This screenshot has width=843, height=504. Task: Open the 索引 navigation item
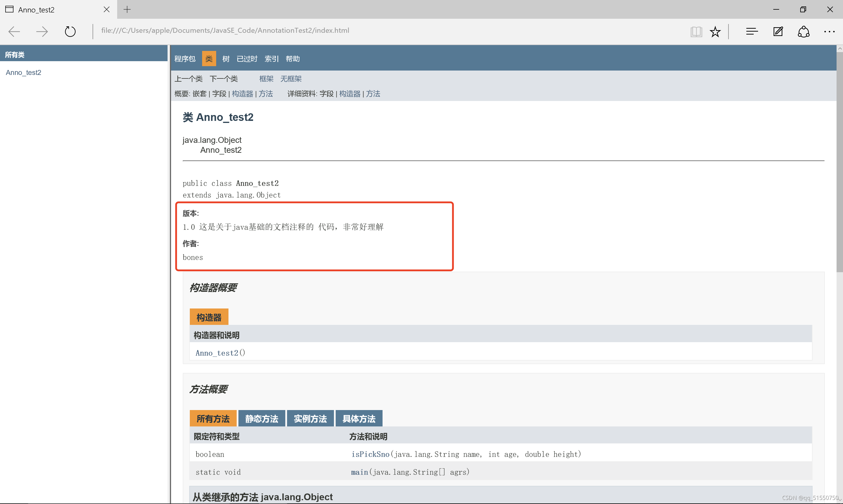pyautogui.click(x=272, y=59)
